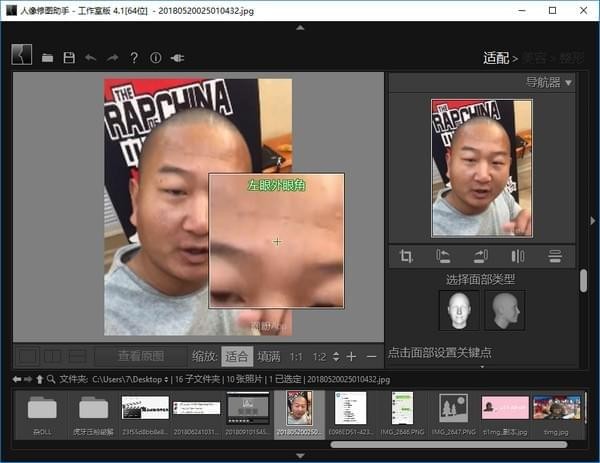The width and height of the screenshot is (600, 463).
Task: Collapse the top panel arrow
Action: pos(300,27)
